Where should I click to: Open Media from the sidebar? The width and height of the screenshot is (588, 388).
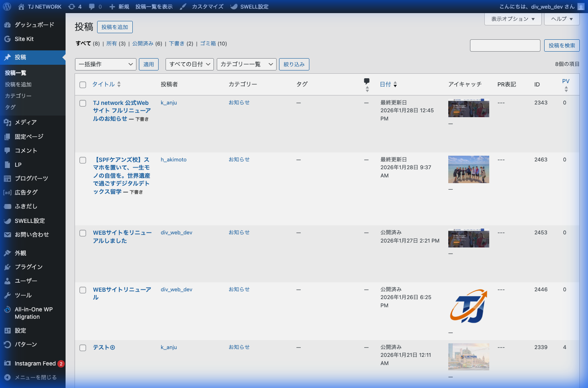pos(25,122)
